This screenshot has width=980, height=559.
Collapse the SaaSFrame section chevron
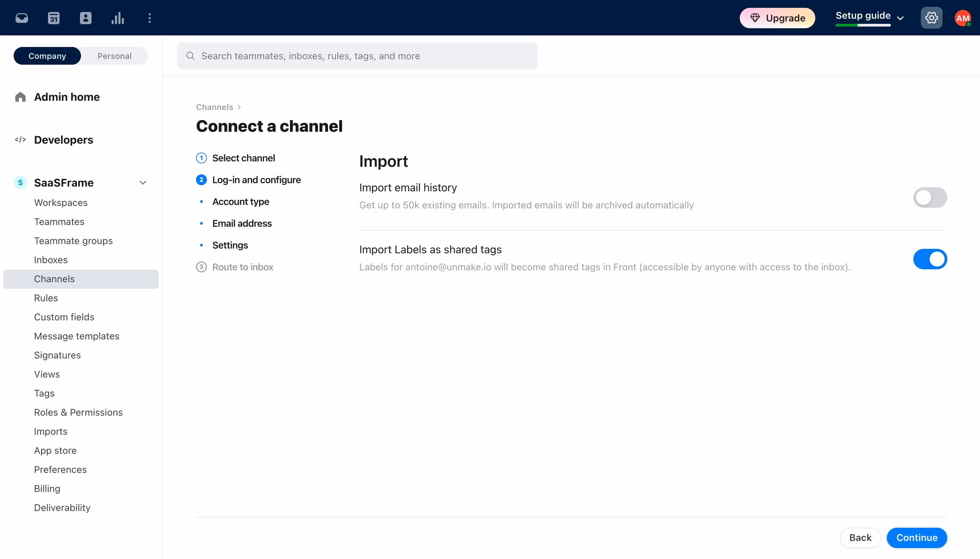click(x=142, y=182)
